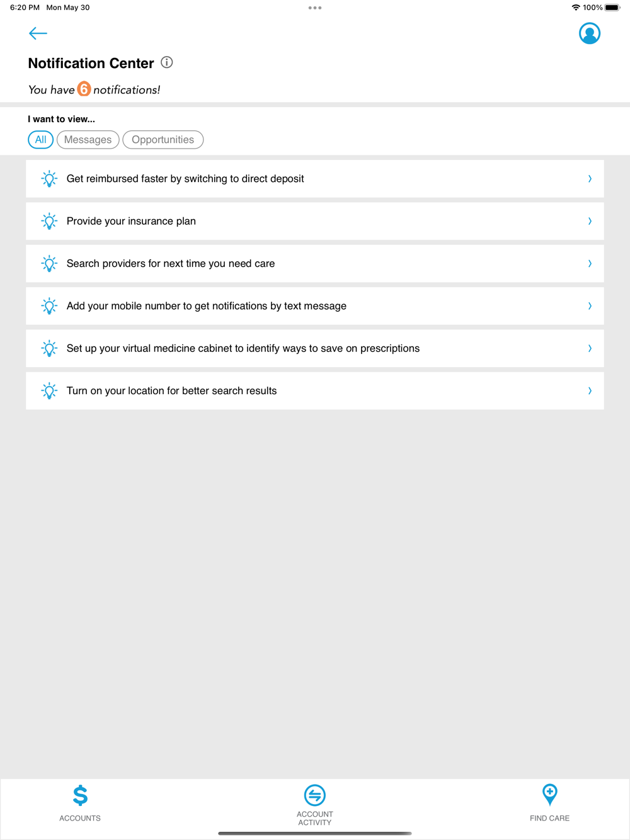Tap the back arrow icon

pyautogui.click(x=38, y=33)
